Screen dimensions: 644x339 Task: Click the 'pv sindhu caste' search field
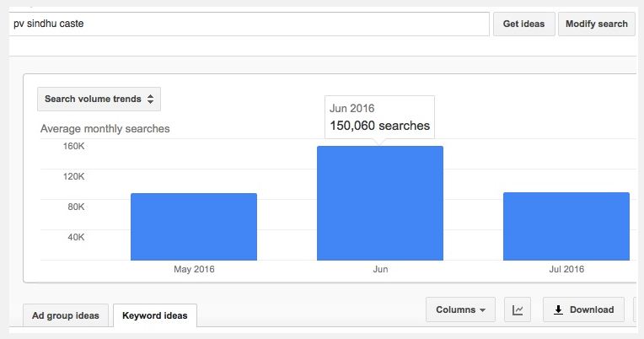[x=249, y=24]
